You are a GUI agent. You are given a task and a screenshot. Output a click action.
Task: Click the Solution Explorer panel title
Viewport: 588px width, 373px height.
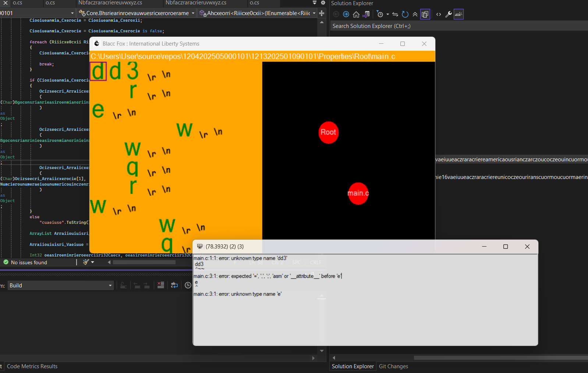[x=352, y=3]
